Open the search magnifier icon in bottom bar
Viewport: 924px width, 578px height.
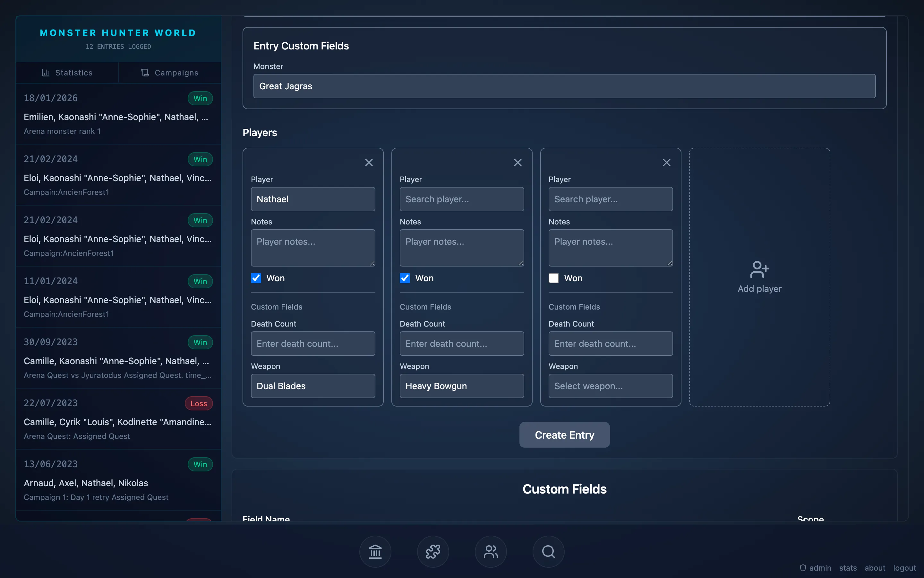(549, 552)
